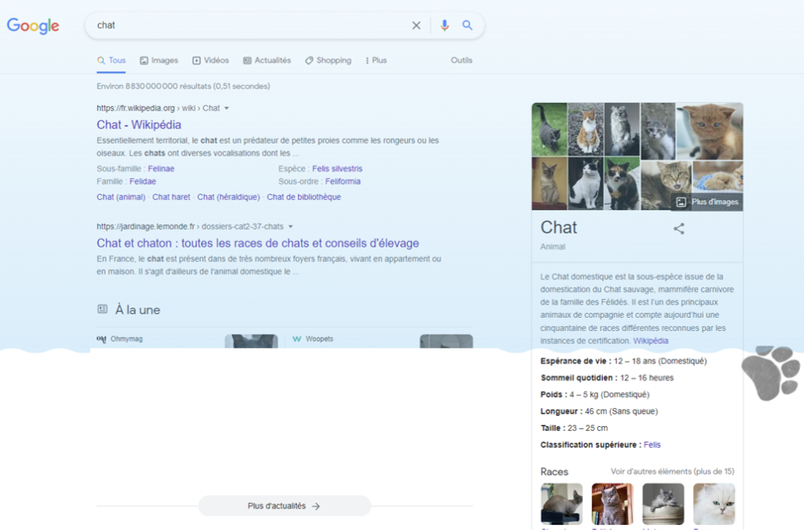Open 'Chat et chaton' Le Monde result

258,243
